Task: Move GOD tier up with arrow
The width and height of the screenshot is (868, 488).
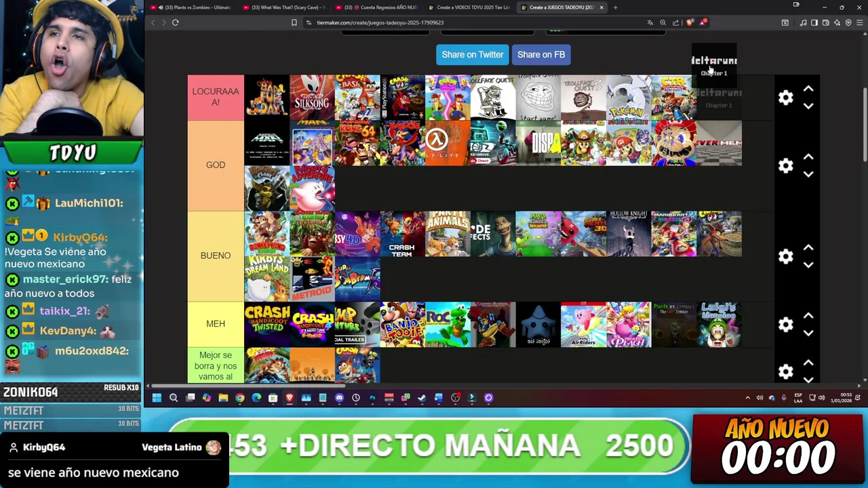Action: (x=808, y=157)
